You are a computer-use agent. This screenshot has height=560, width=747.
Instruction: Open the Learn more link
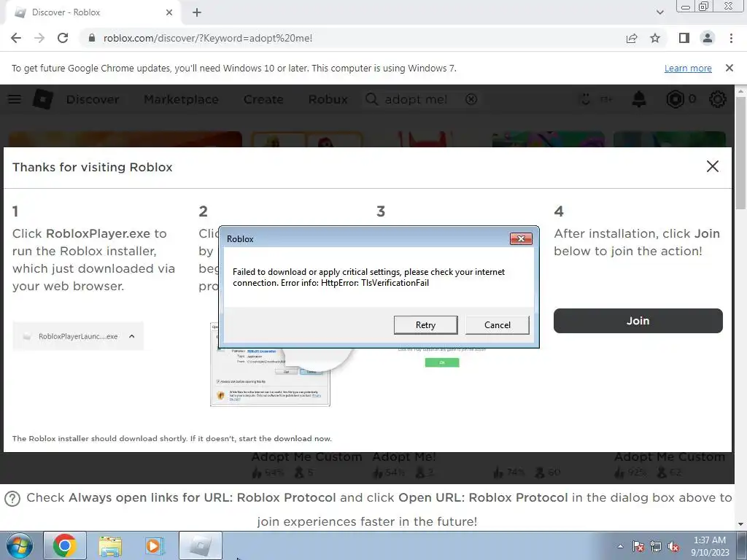click(x=688, y=68)
